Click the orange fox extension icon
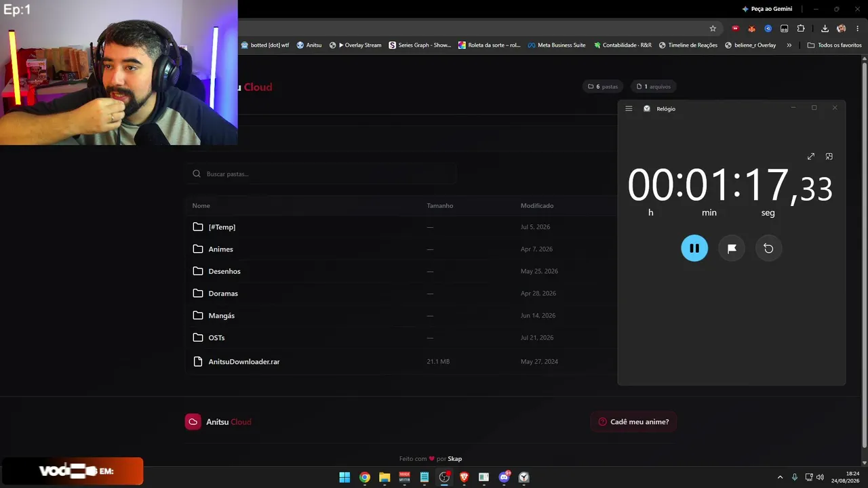 [751, 28]
